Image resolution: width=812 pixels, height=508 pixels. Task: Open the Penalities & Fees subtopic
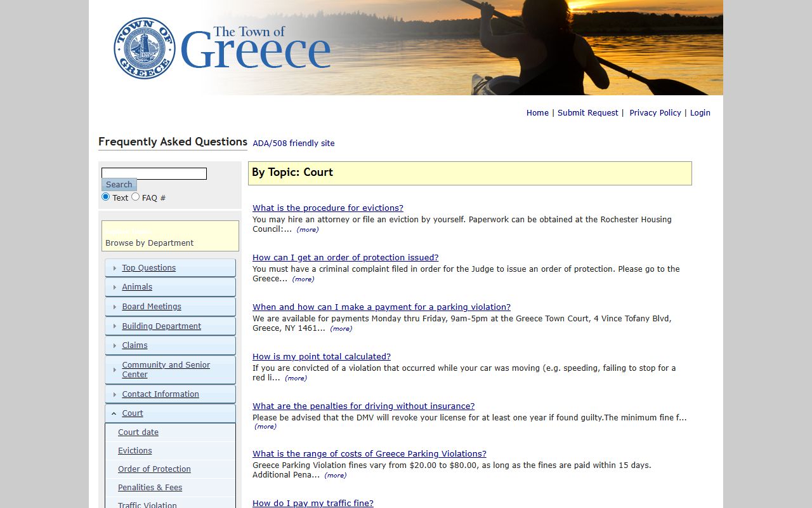point(150,488)
